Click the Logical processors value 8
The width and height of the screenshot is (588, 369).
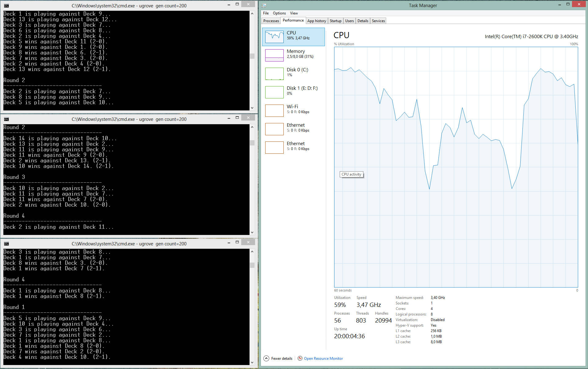point(432,314)
